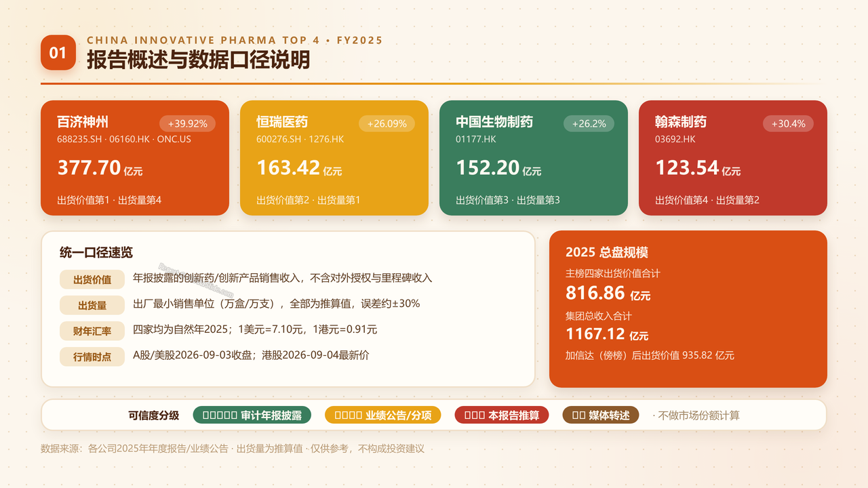Select the 加信达（傍榜）后出货价值 935.82 亿元 line
This screenshot has height=488, width=868.
click(650, 355)
